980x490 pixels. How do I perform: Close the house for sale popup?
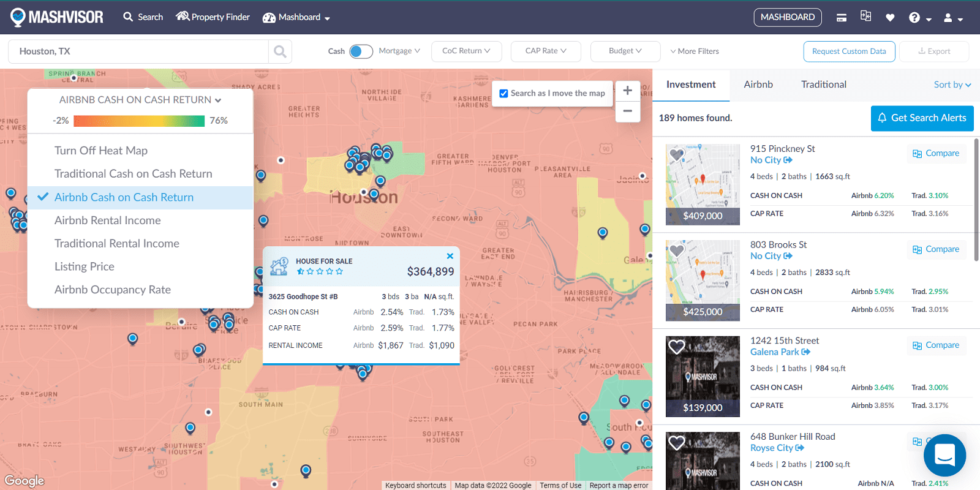click(x=450, y=256)
